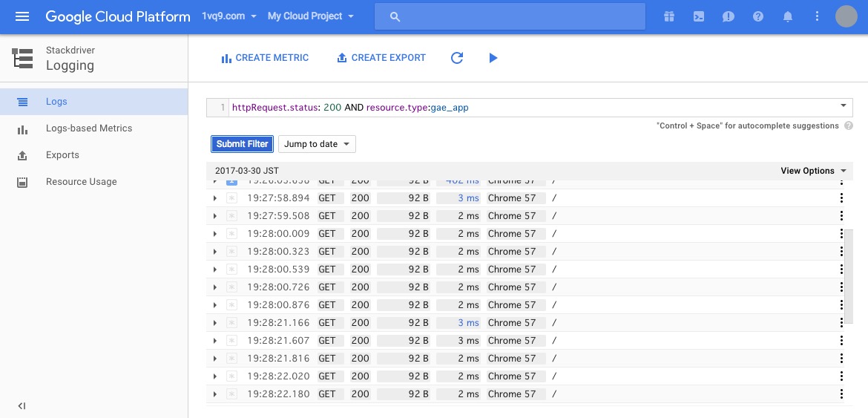The height and width of the screenshot is (418, 868).
Task: Click CREATE METRIC button
Action: (265, 58)
